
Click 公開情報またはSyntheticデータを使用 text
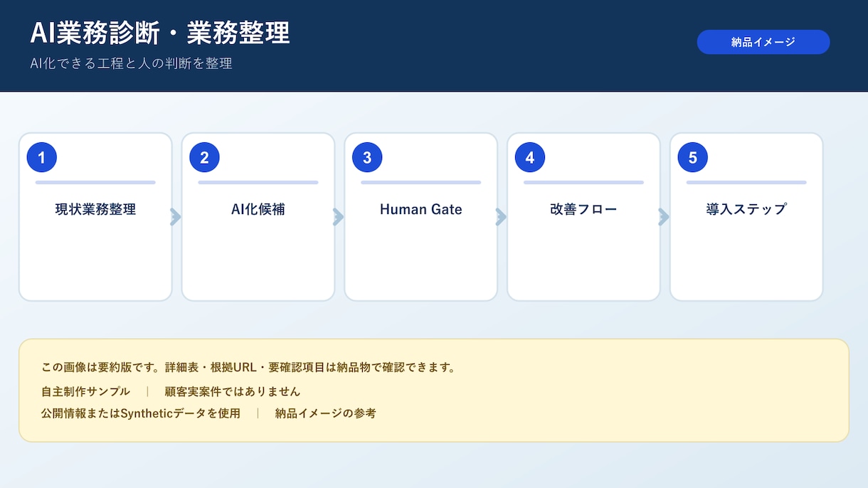click(141, 413)
